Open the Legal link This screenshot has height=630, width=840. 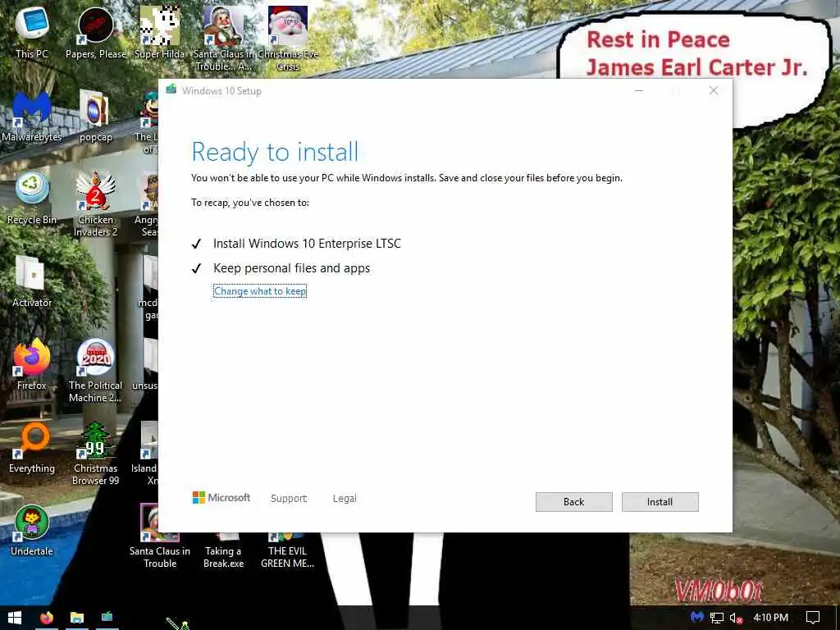click(345, 498)
